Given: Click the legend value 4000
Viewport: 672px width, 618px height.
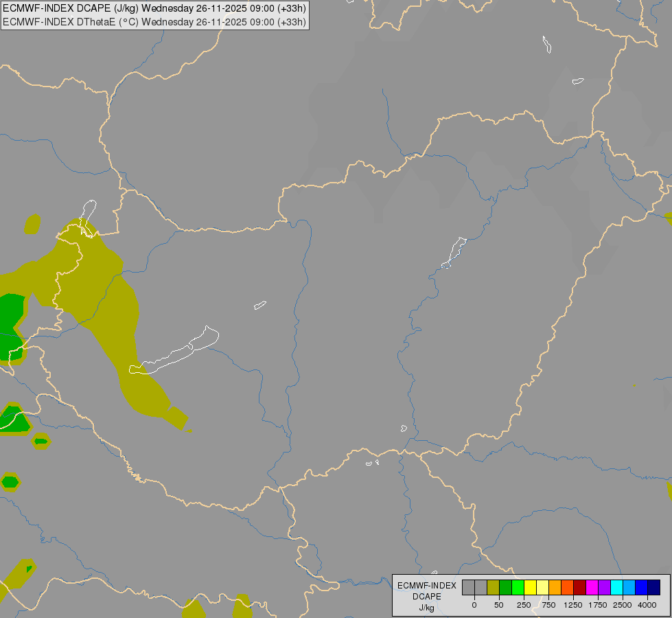Looking at the screenshot, I should tap(647, 605).
